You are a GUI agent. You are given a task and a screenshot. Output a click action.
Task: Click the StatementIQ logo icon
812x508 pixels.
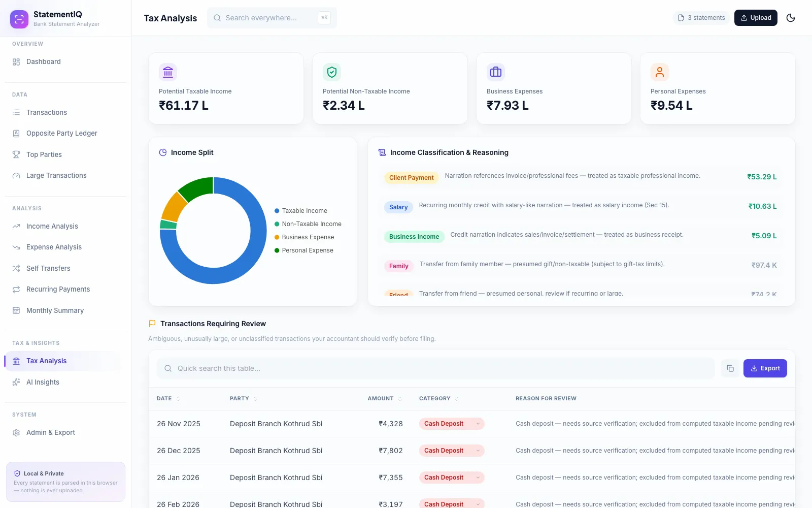click(19, 19)
